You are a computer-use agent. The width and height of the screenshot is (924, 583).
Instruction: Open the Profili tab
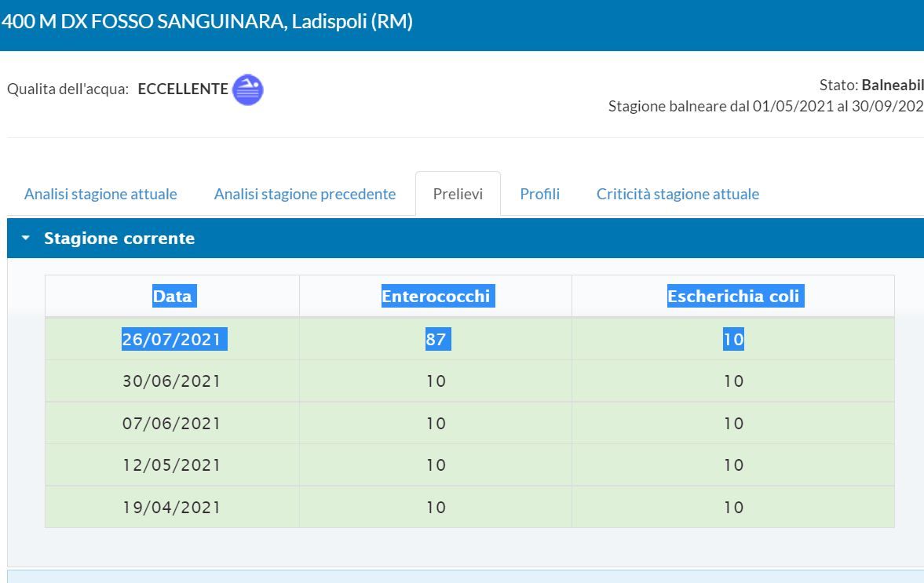(539, 194)
